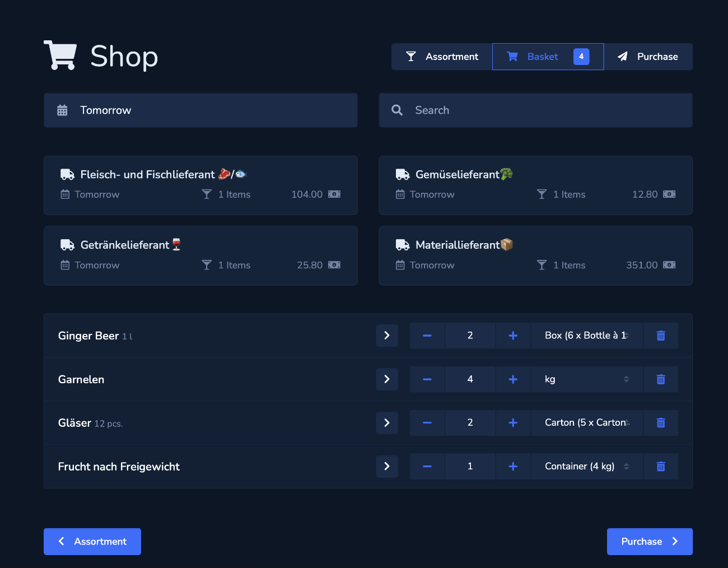Decrease Frucht nach Freigewicht quantity
The width and height of the screenshot is (728, 568).
[x=427, y=467]
